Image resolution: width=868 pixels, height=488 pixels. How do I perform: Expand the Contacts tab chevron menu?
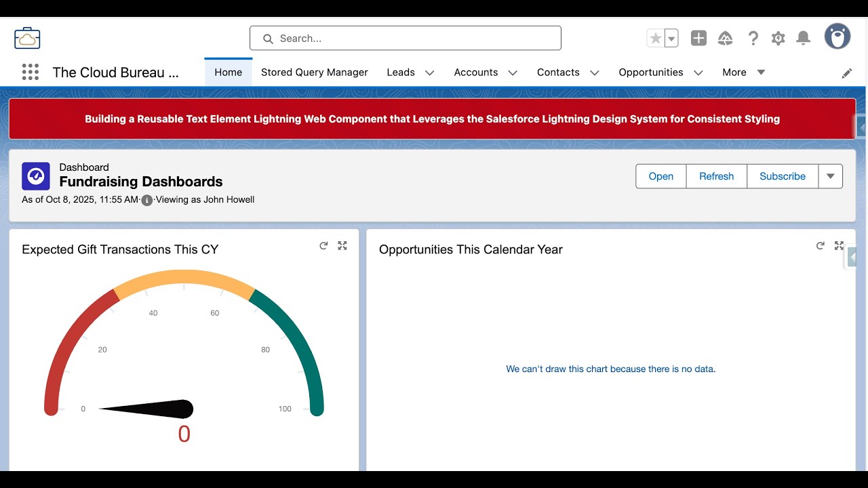(595, 73)
